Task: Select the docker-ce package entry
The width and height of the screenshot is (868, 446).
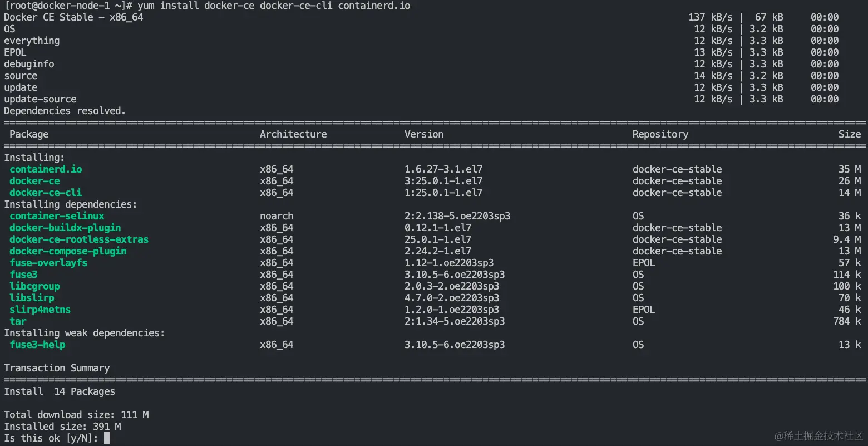Action: pos(34,180)
